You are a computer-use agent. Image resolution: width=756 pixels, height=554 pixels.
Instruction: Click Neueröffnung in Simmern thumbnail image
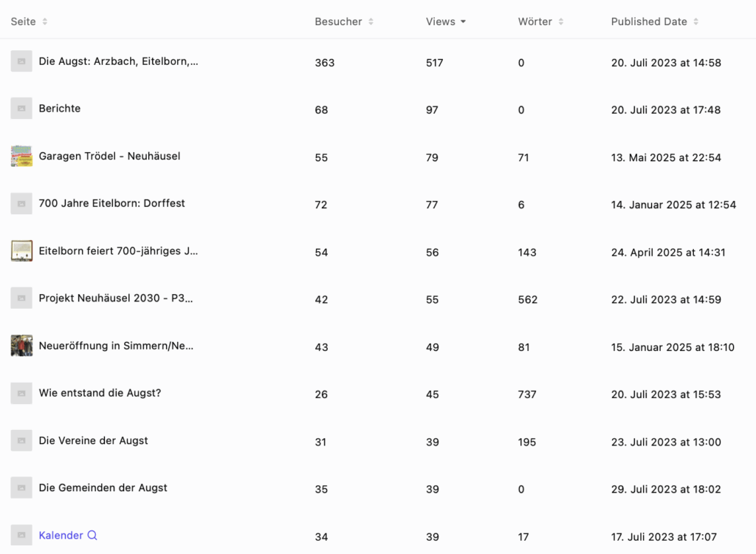pyautogui.click(x=21, y=346)
